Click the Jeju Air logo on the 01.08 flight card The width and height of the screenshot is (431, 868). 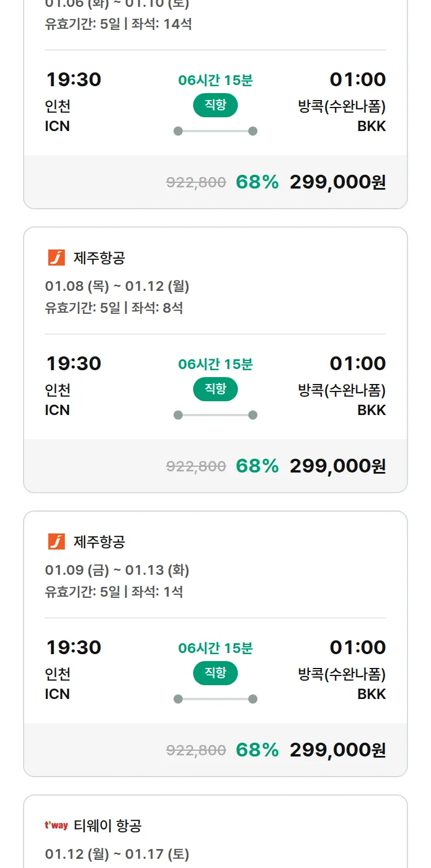coord(56,258)
